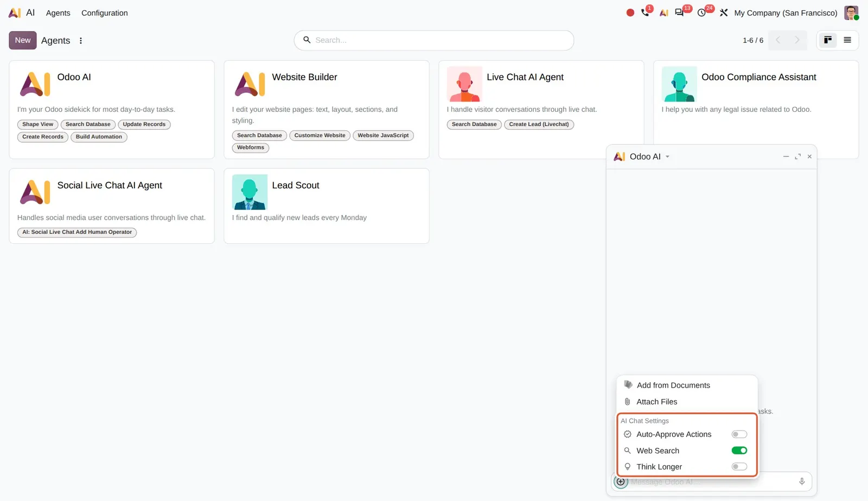
Task: Click the Web Search magnifier icon
Action: (x=628, y=451)
